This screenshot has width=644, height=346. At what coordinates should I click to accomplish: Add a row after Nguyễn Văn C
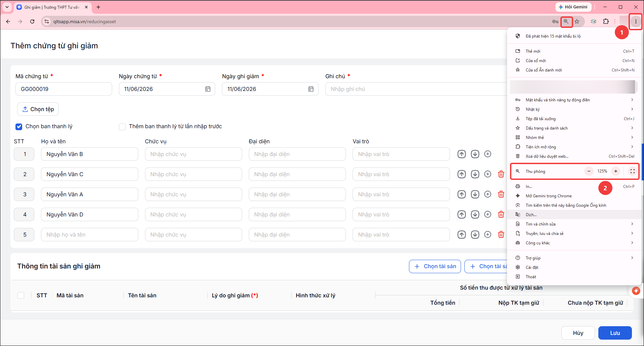click(488, 174)
